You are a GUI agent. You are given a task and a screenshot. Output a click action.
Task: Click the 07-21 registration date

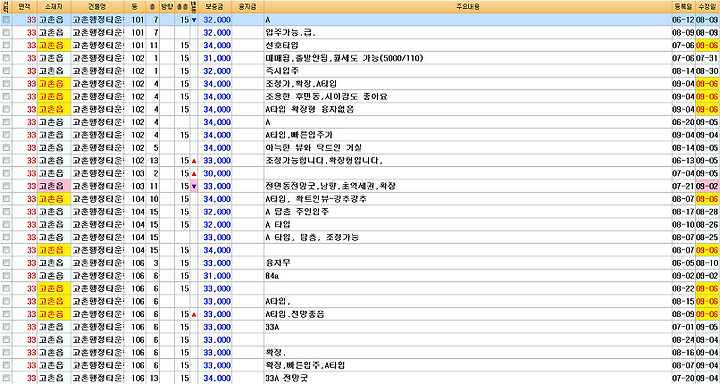[683, 186]
